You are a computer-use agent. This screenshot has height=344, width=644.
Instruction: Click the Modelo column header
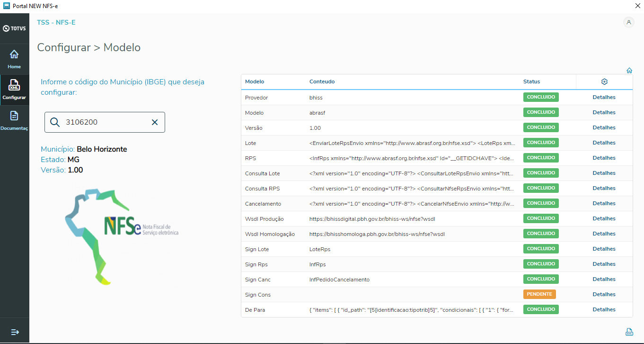tap(255, 81)
